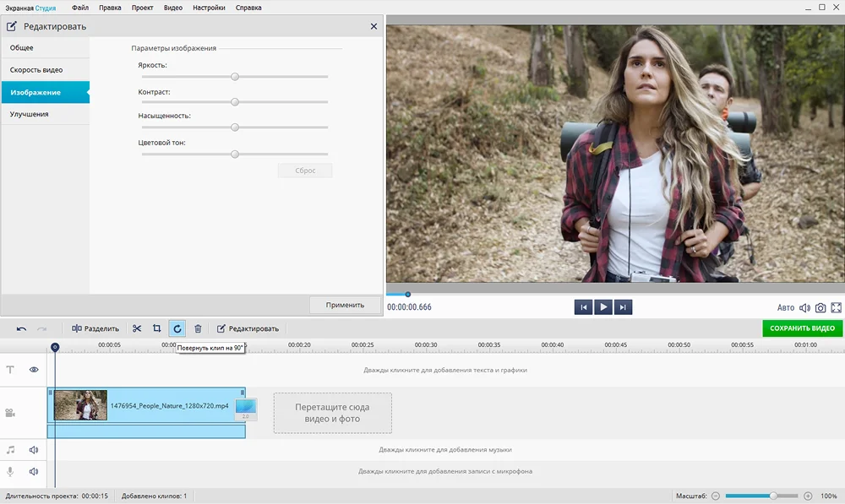Delete clip using the trash icon
The width and height of the screenshot is (845, 504).
198,328
